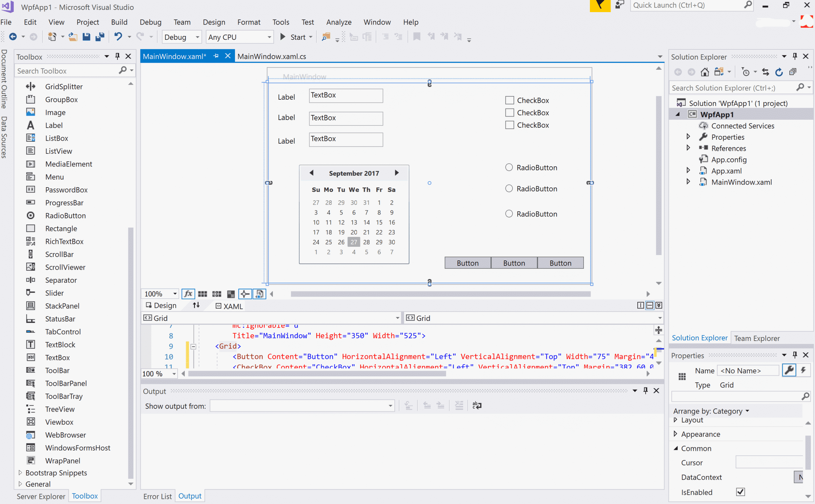Click the Home icon in Solution Explorer
Image resolution: width=815 pixels, height=504 pixels.
coord(704,72)
